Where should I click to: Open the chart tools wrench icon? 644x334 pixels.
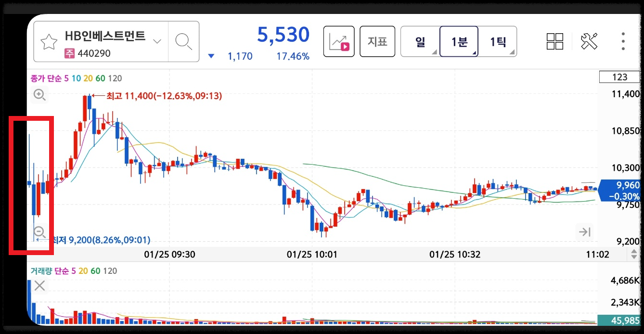[x=589, y=41]
